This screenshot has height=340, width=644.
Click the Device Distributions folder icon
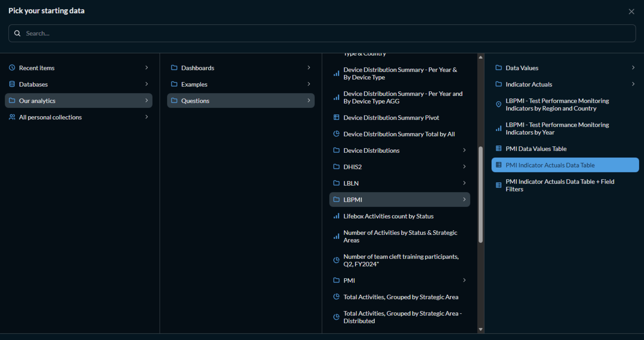coord(336,150)
